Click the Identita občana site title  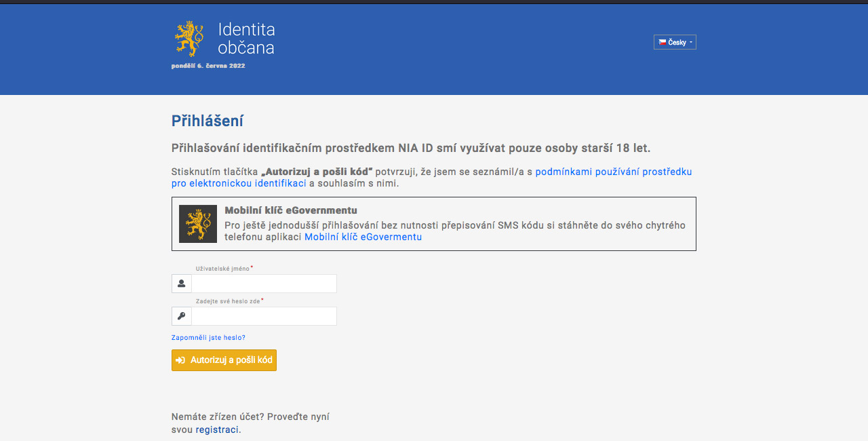tap(246, 38)
